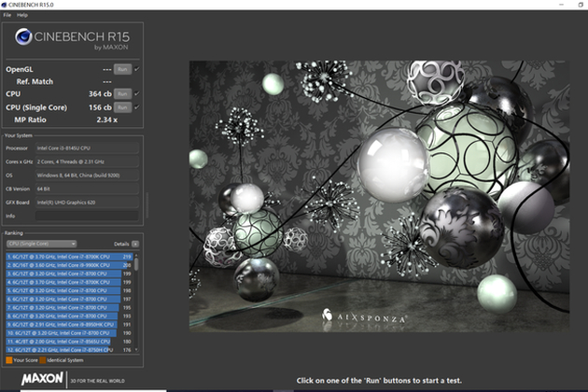
Task: Select rank 10 i7-8700 entry scoring 190
Action: pyautogui.click(x=69, y=333)
